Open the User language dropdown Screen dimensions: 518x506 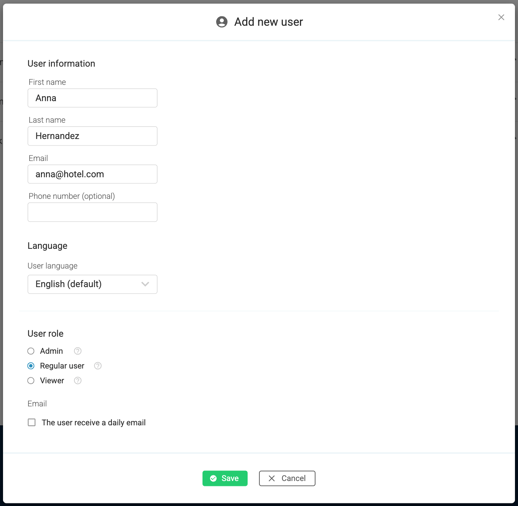tap(92, 284)
